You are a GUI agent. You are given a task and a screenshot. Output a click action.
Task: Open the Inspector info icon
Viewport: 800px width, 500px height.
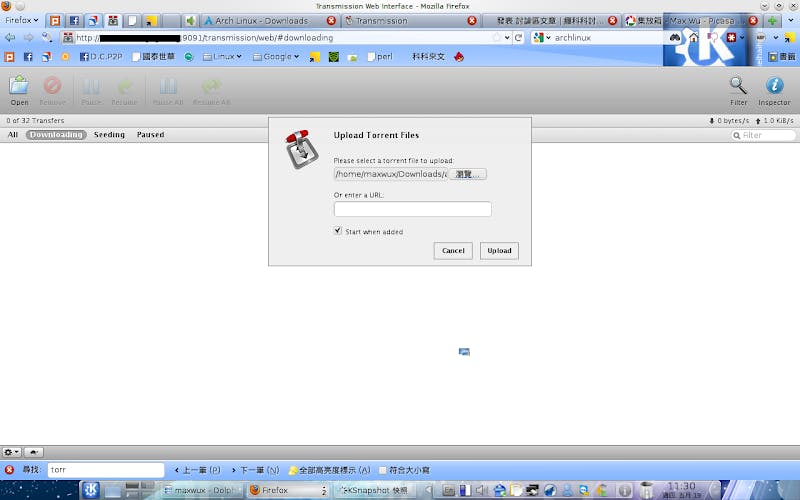point(774,91)
